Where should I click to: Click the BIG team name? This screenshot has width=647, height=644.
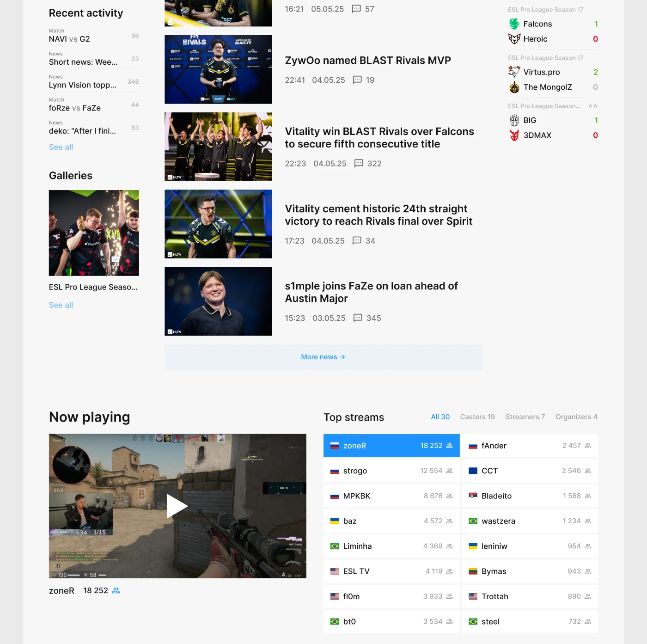point(530,120)
